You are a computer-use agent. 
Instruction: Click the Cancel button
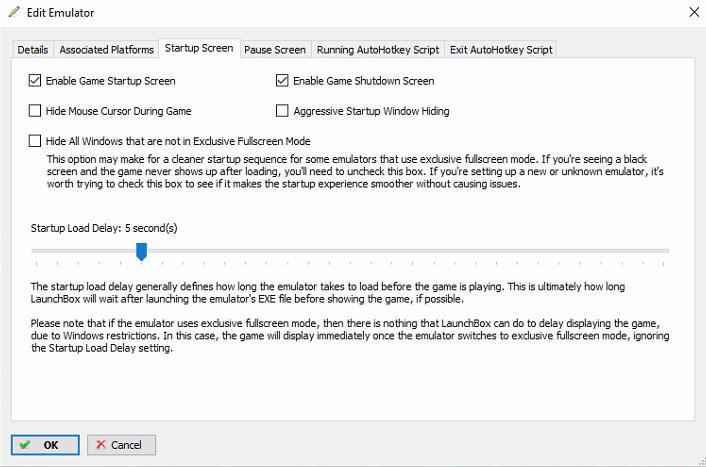point(121,445)
